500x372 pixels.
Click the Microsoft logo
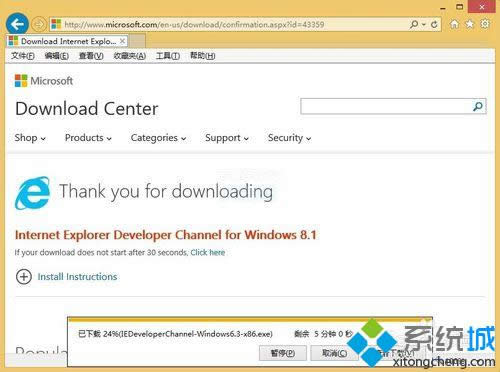coord(44,81)
